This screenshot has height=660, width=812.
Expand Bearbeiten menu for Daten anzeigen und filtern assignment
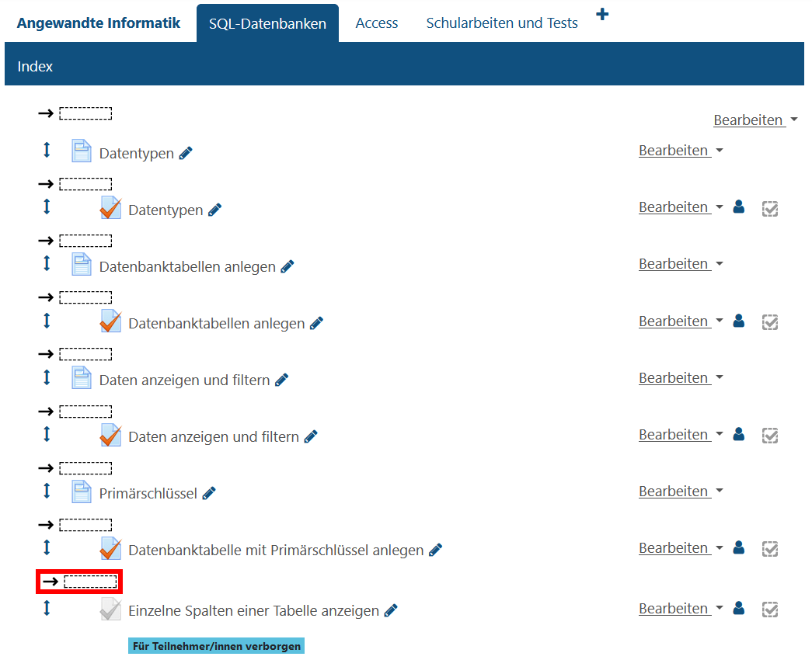pyautogui.click(x=680, y=435)
